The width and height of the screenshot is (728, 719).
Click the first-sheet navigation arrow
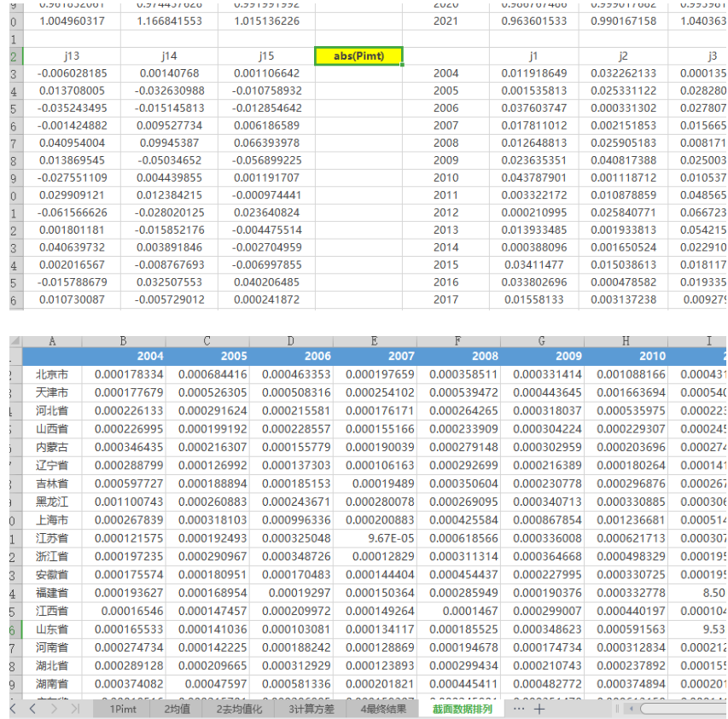pos(13,709)
